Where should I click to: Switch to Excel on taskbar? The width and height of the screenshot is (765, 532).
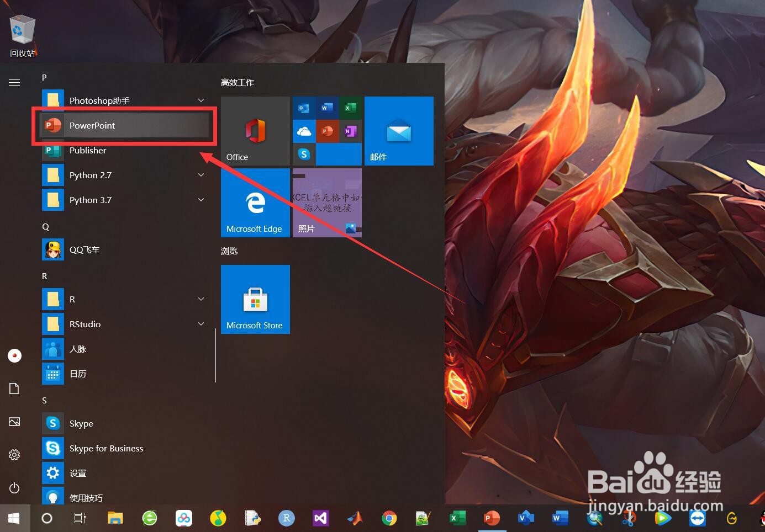(458, 518)
